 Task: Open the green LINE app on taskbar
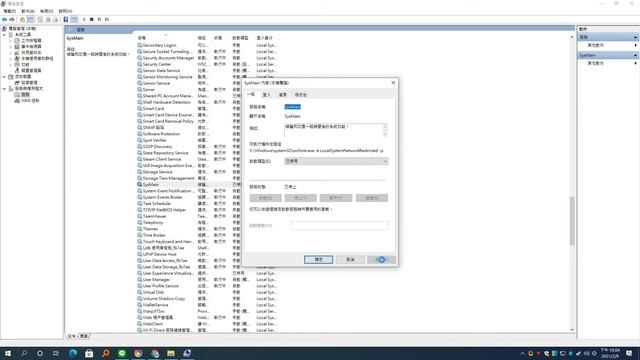pyautogui.click(x=122, y=353)
